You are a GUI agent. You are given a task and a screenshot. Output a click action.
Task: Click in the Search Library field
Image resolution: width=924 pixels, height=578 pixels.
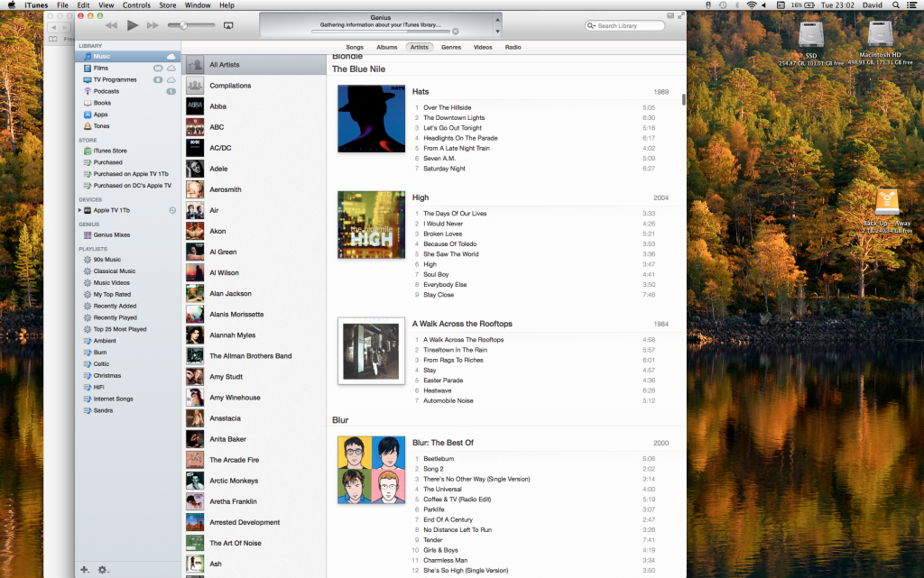624,26
